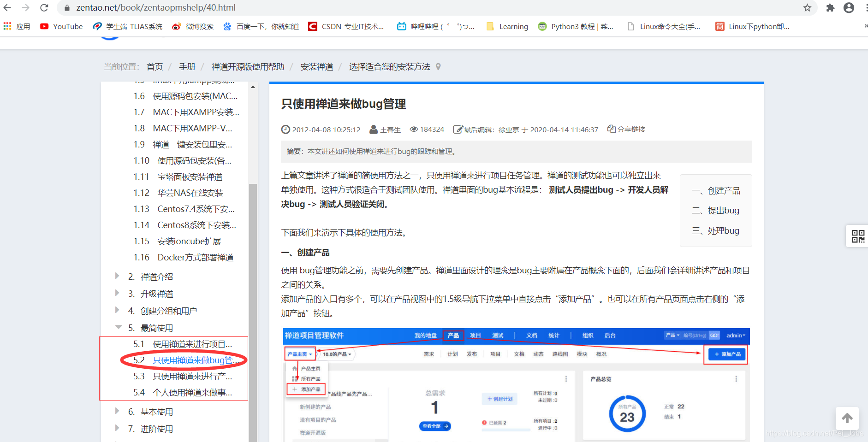This screenshot has width=868, height=442.
Task: Expand chapter 7 进阶使用
Action: click(x=117, y=428)
